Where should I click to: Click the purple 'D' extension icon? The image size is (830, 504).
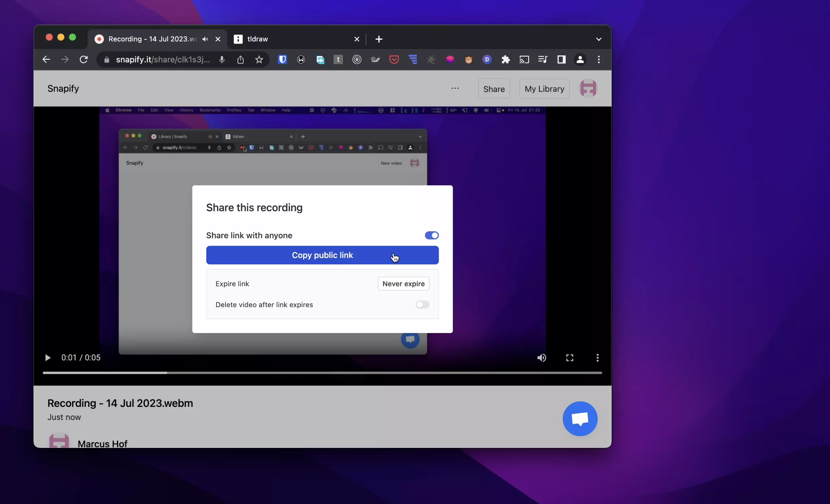click(487, 60)
